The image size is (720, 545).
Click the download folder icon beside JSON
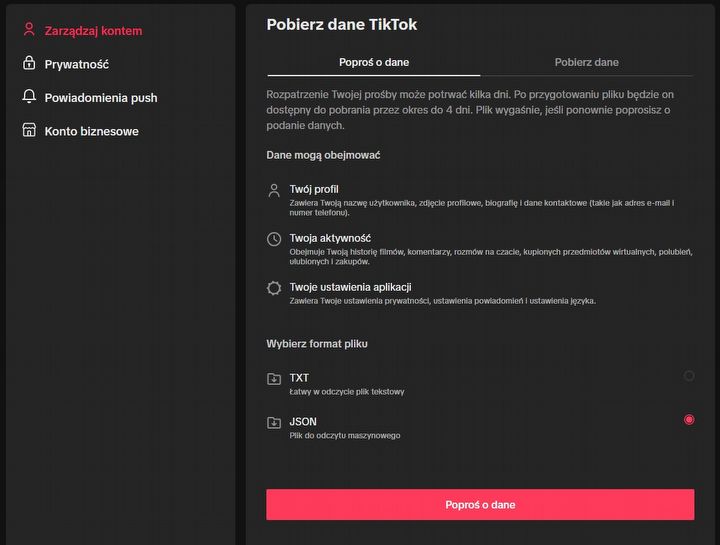point(274,423)
